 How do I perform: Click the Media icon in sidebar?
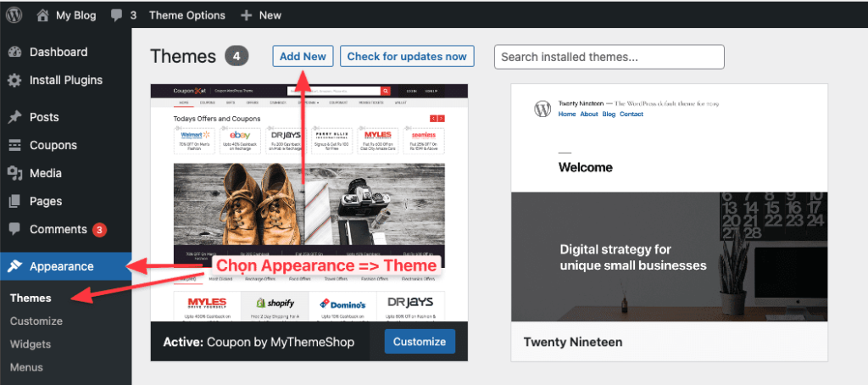tap(14, 173)
